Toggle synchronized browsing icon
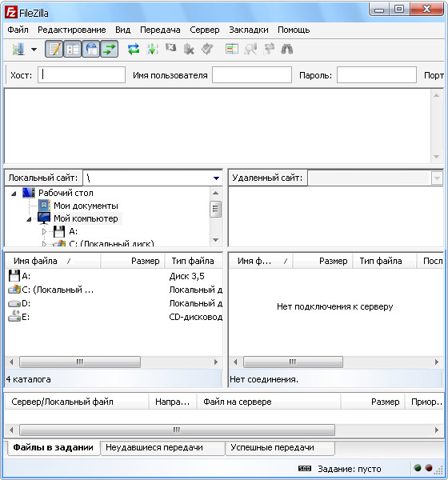Viewport: 448px width, 480px height. (x=269, y=49)
